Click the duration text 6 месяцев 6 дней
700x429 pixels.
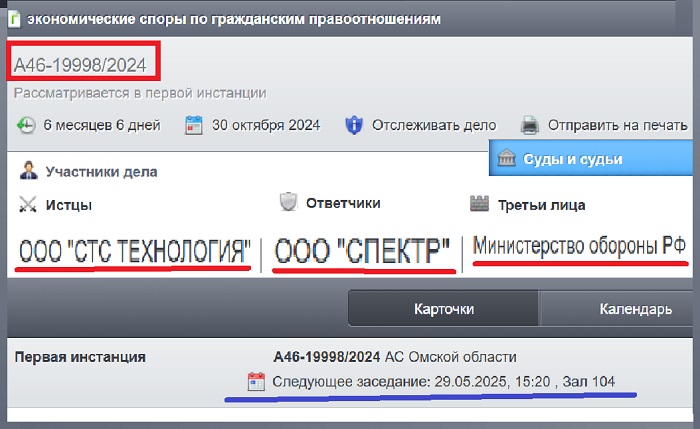coord(102,125)
